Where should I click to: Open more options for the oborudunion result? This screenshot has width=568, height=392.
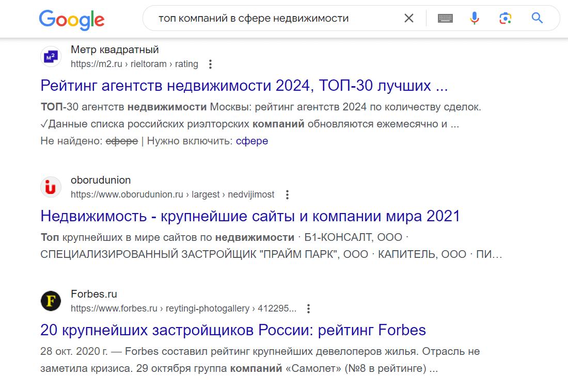[x=287, y=195]
